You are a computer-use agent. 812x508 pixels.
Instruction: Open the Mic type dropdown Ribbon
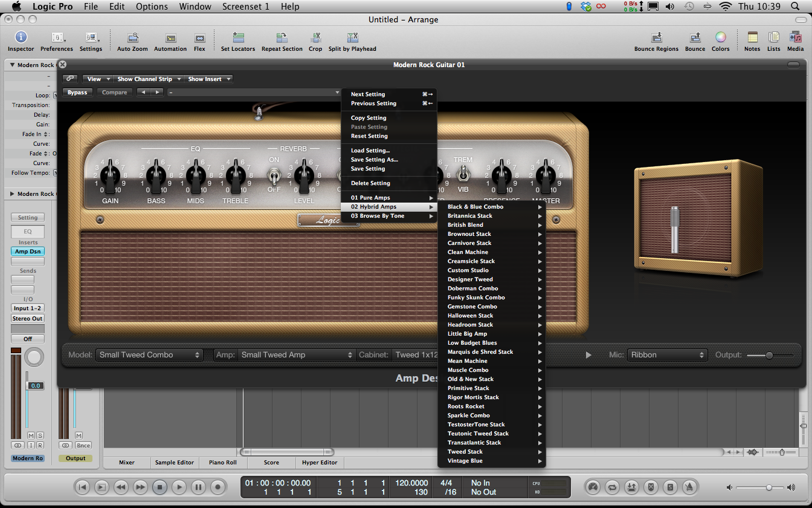tap(667, 355)
